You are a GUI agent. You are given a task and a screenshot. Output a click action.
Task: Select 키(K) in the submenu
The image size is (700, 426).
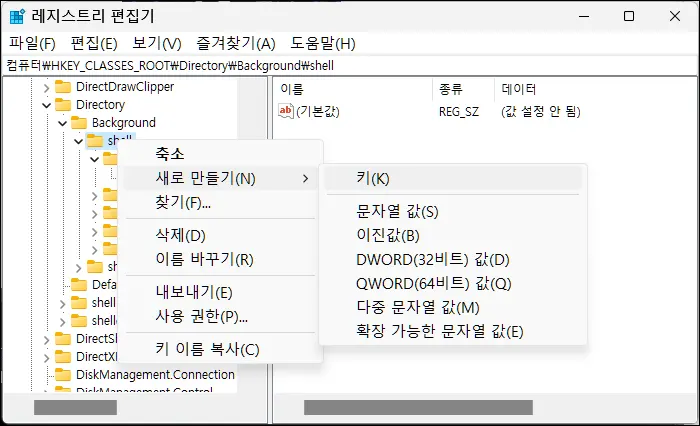pos(453,178)
